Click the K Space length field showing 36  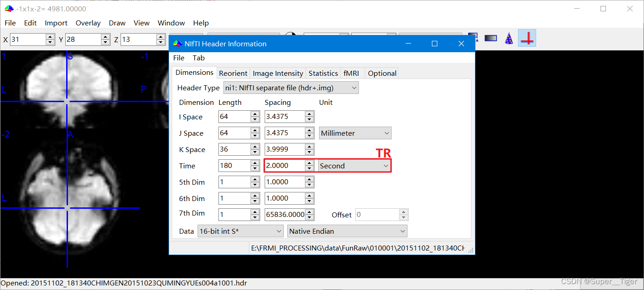tap(234, 149)
